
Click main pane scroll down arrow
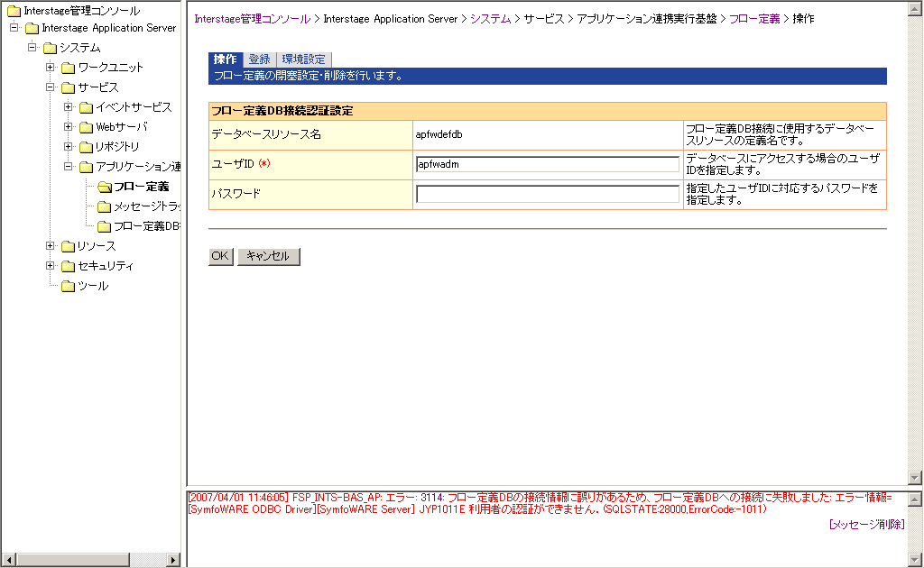[915, 477]
